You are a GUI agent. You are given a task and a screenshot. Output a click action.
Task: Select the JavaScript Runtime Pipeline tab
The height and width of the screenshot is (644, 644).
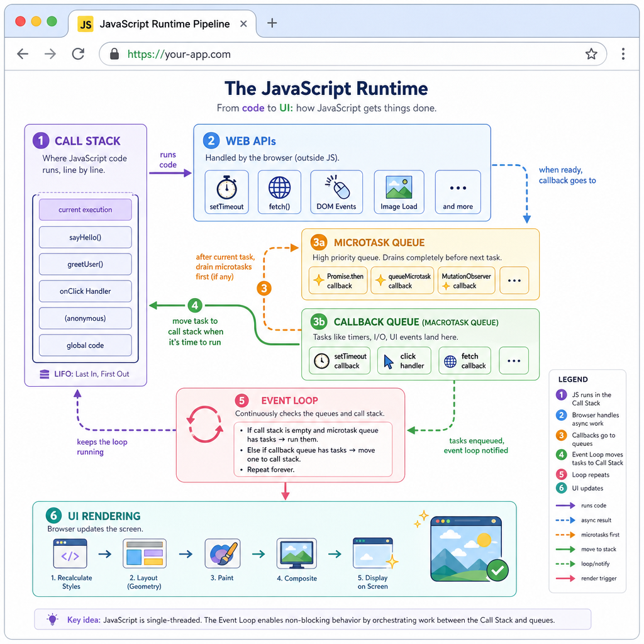click(x=163, y=24)
